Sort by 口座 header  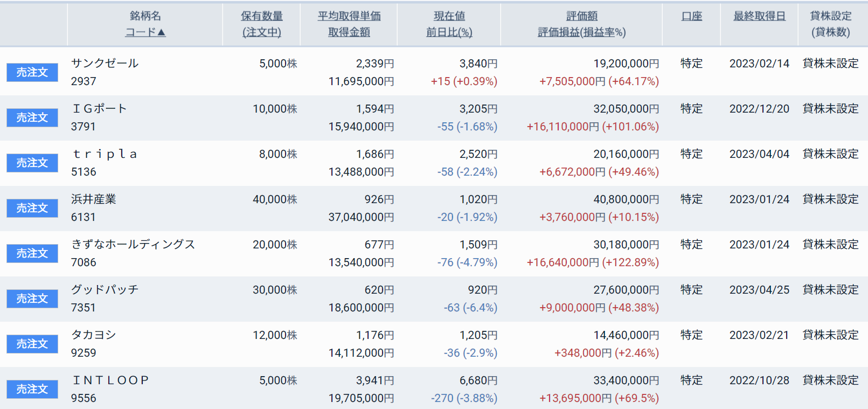(692, 16)
